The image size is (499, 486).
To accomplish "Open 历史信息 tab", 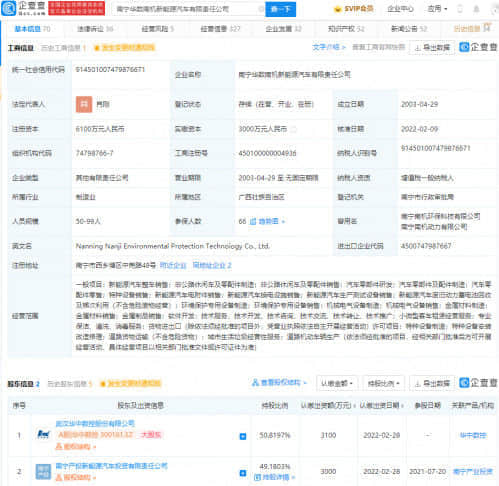I will point(467,29).
